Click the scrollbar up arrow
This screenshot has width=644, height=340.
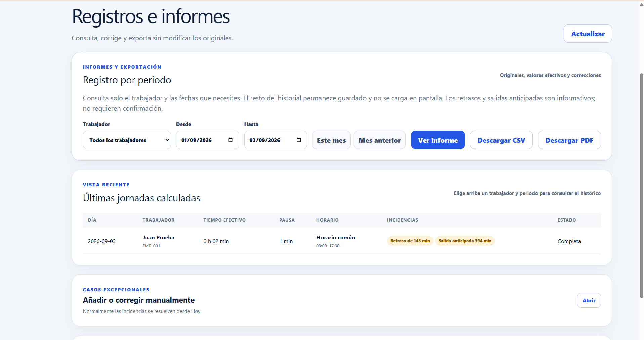(x=641, y=4)
